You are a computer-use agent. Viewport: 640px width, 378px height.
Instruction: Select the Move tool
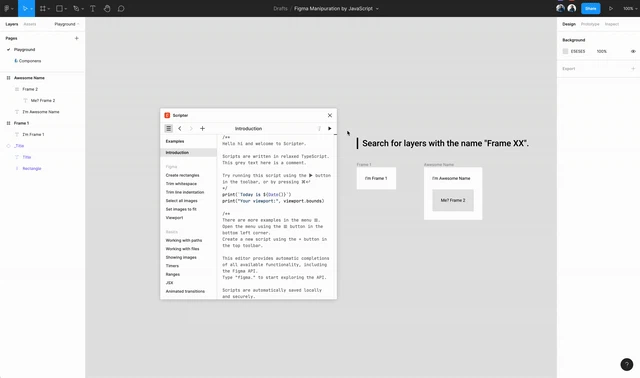click(24, 8)
